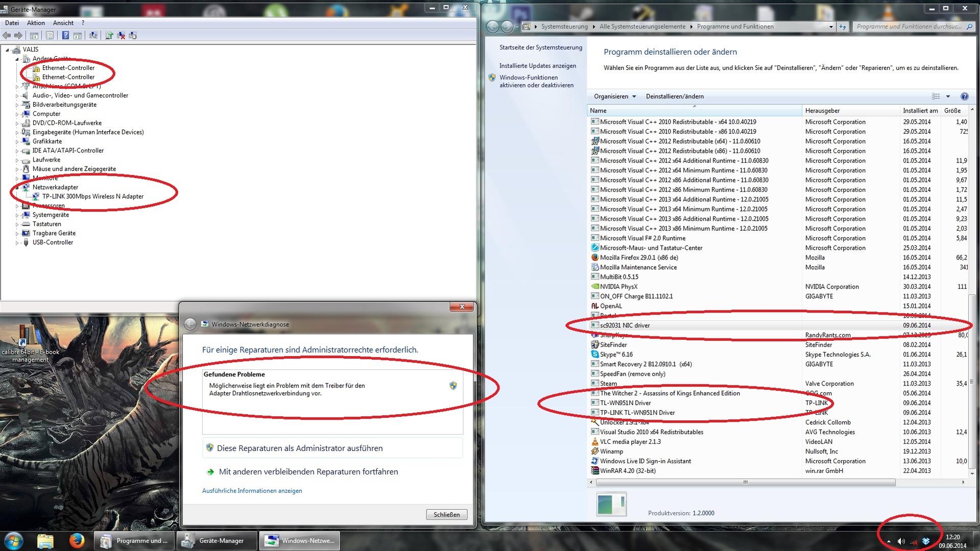The image size is (980, 551).
Task: Sort programs by Installiert am column
Action: click(920, 111)
